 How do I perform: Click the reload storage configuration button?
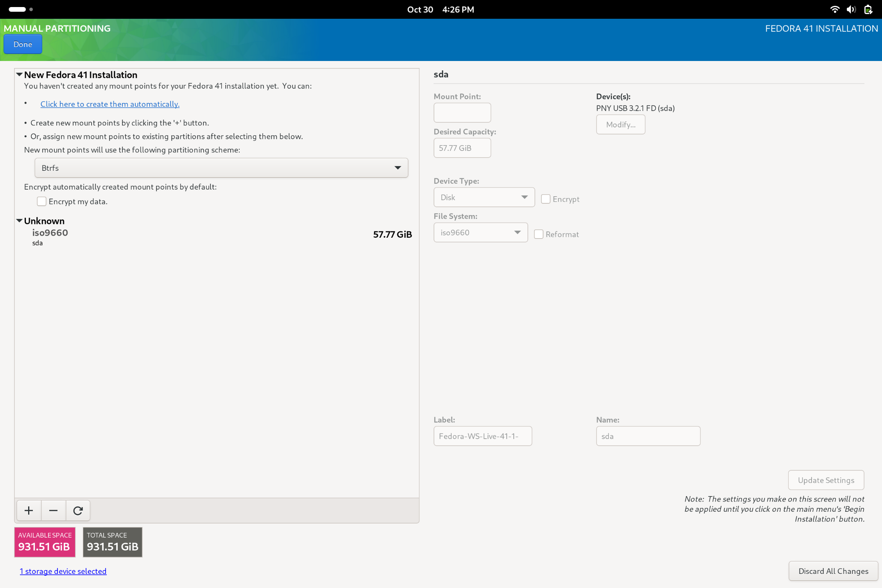(x=78, y=511)
